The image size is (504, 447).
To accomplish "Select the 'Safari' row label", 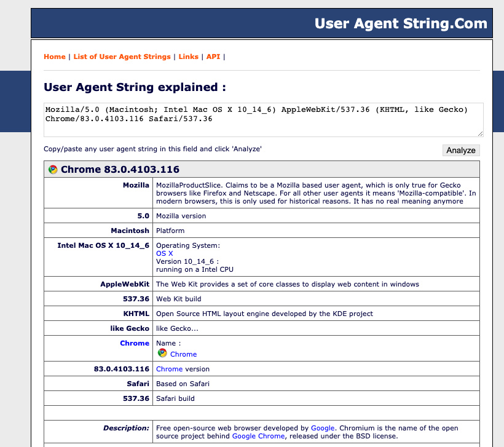I will tap(138, 384).
